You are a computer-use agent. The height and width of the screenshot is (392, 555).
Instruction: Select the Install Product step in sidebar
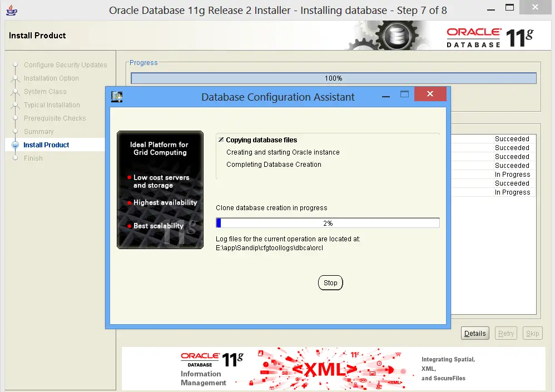(x=46, y=145)
